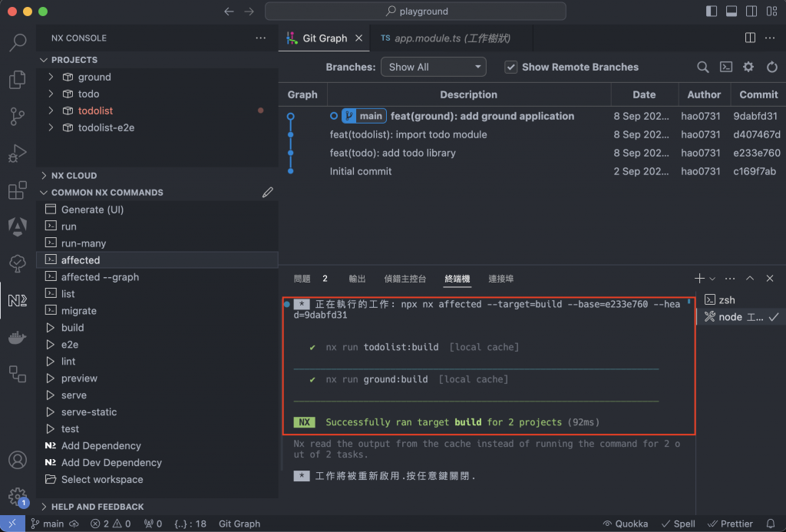Screen dimensions: 786x532
Task: Switch to the Git Graph tab
Action: [x=325, y=38]
